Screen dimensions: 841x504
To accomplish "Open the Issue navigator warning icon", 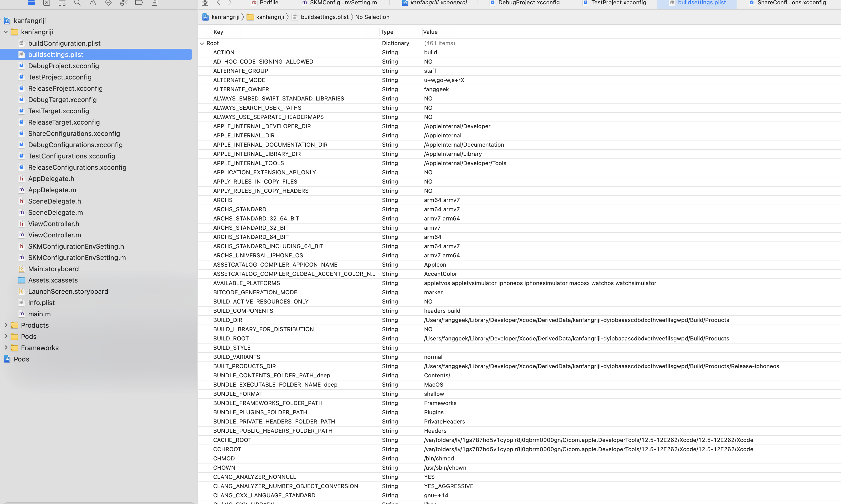I will (93, 3).
